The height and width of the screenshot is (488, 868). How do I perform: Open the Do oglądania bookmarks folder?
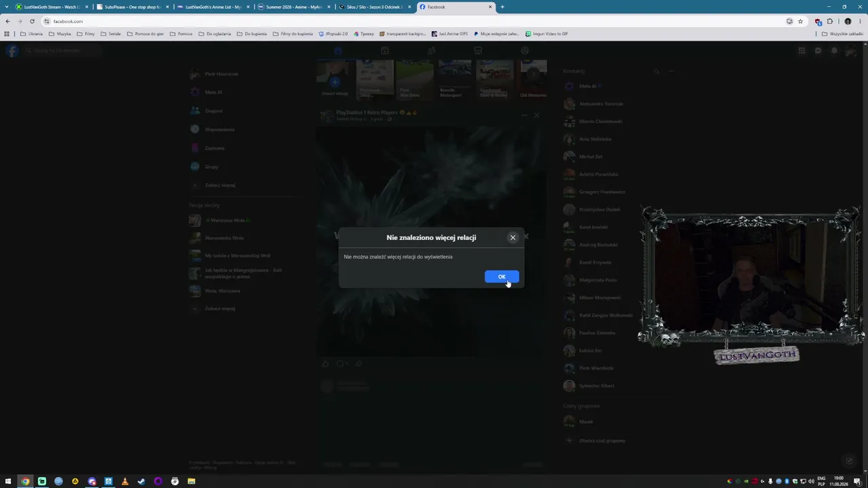pyautogui.click(x=215, y=34)
